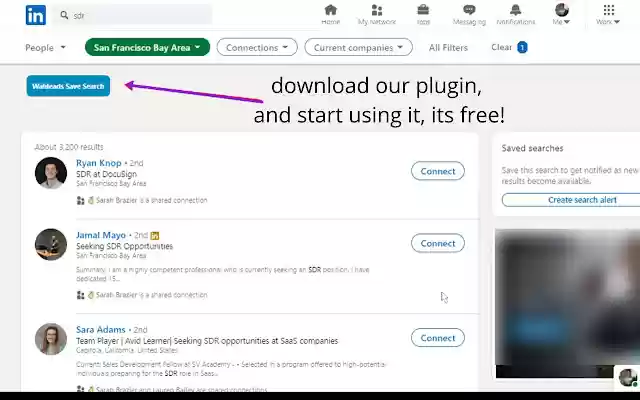Open Messaging from the nav bar
Screen dimensions: 640x400
pyautogui.click(x=469, y=15)
